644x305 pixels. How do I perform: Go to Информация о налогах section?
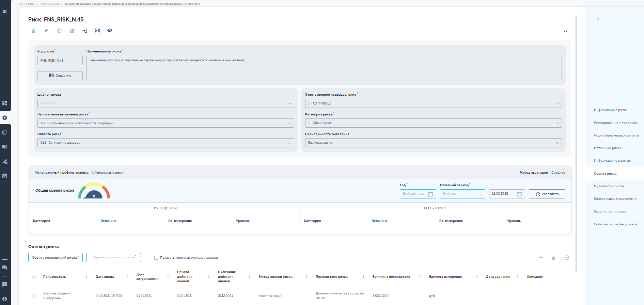pyautogui.click(x=612, y=161)
